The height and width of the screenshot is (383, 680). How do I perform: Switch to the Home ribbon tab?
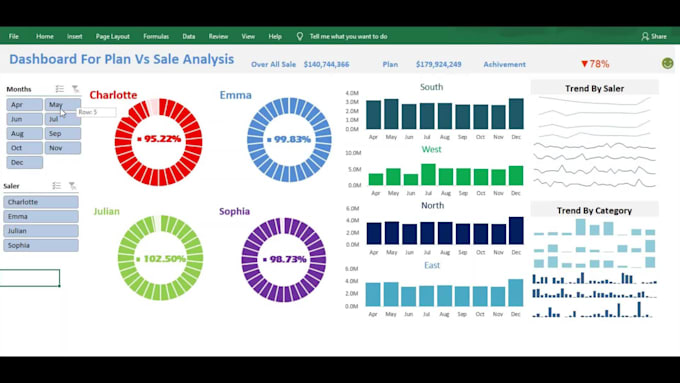pos(45,36)
